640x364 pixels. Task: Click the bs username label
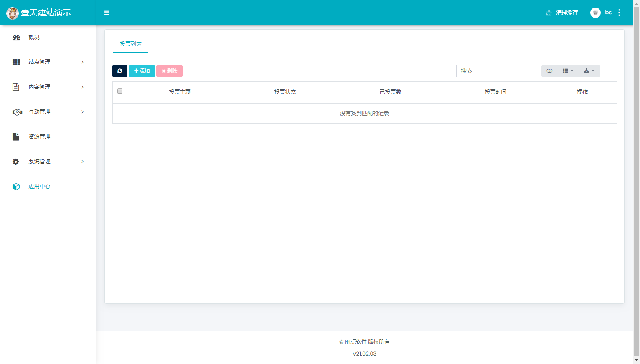[608, 13]
